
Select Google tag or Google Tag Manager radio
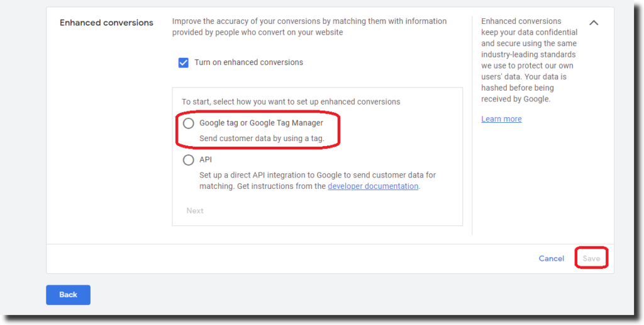coord(189,123)
